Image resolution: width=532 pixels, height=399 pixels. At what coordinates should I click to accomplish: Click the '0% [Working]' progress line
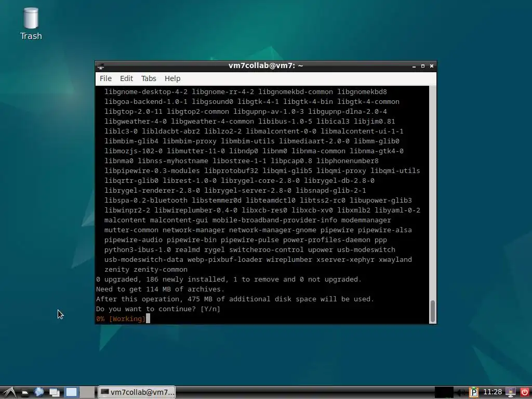(x=121, y=318)
